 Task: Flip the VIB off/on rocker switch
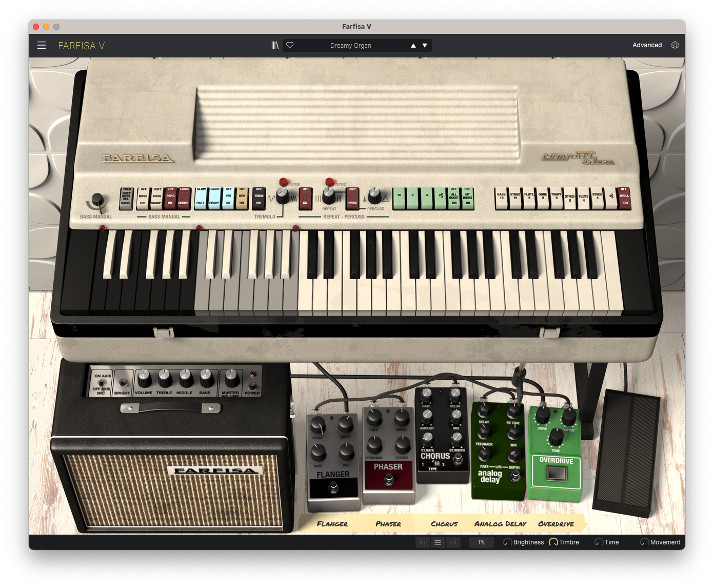coord(228,198)
